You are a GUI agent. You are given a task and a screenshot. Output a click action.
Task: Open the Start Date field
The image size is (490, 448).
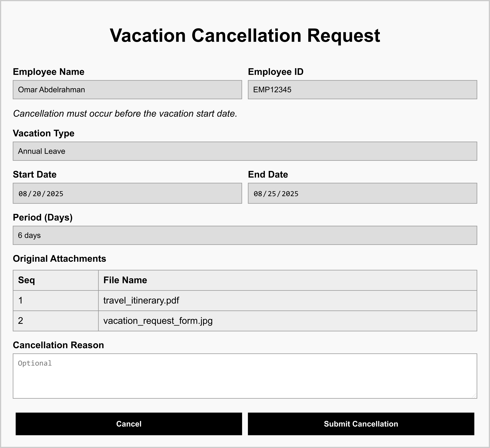127,193
